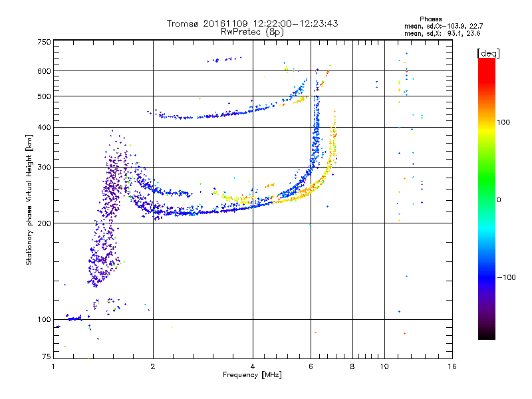Click the x-axis tick label "4"

253,366
